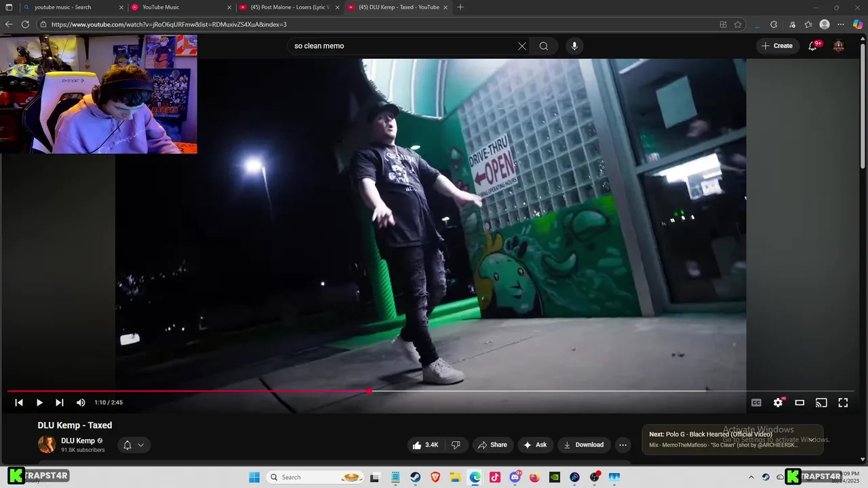
Task: Select the DLU Kemp - Taxed tab
Action: coord(399,7)
